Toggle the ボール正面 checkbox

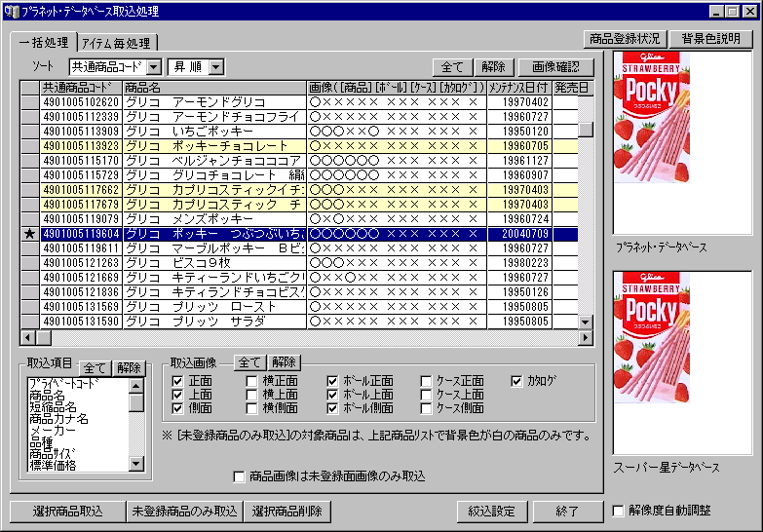coord(332,381)
